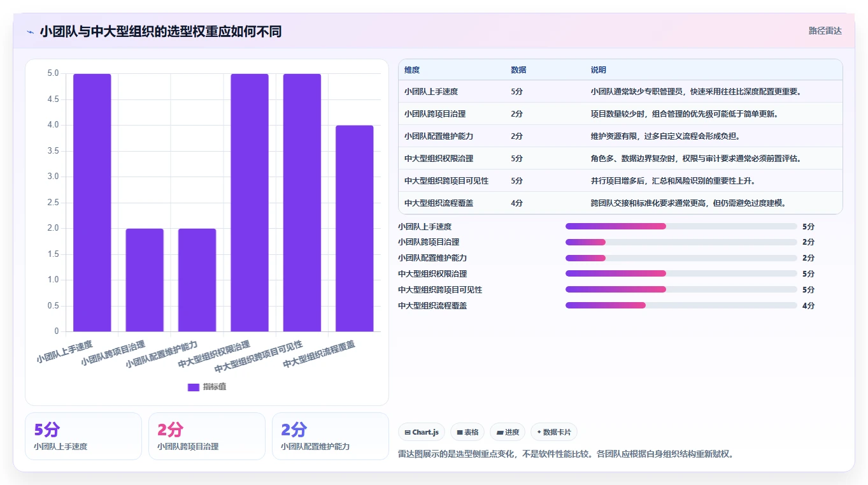This screenshot has height=485, width=868.
Task: Click the title 小团队与中大型组织的选型权重应如何不同
Action: click(x=160, y=32)
